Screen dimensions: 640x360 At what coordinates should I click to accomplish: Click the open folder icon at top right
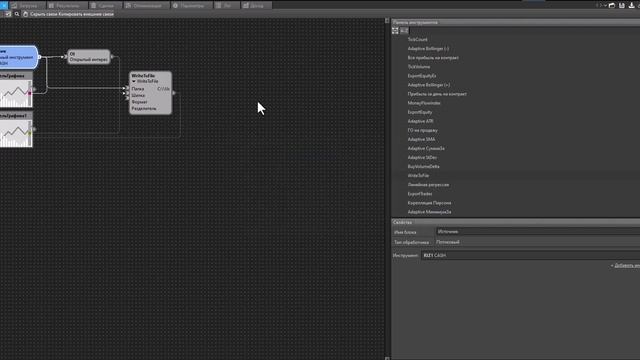point(612,5)
